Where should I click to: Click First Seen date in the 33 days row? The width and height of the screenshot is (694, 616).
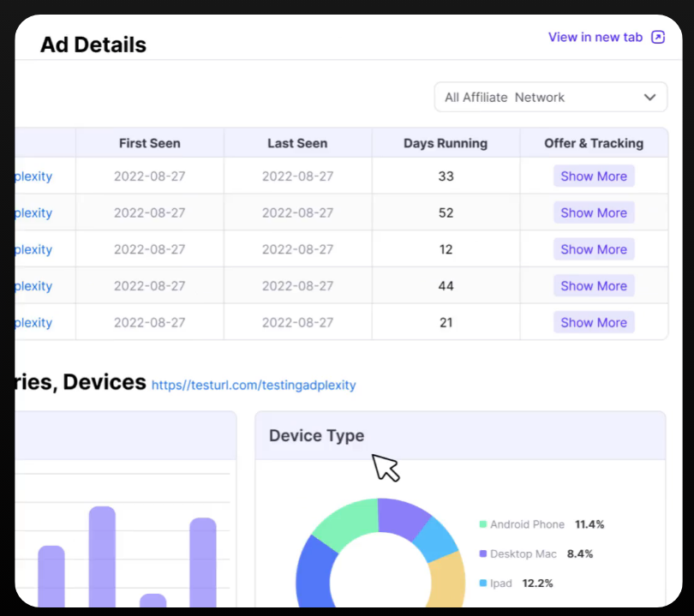150,176
